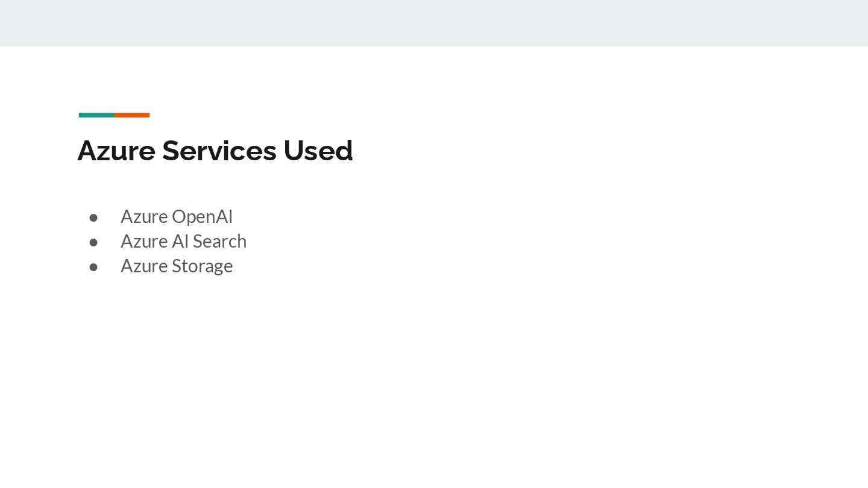Click the teal accent bar segment
This screenshot has height=488, width=868.
pos(96,115)
